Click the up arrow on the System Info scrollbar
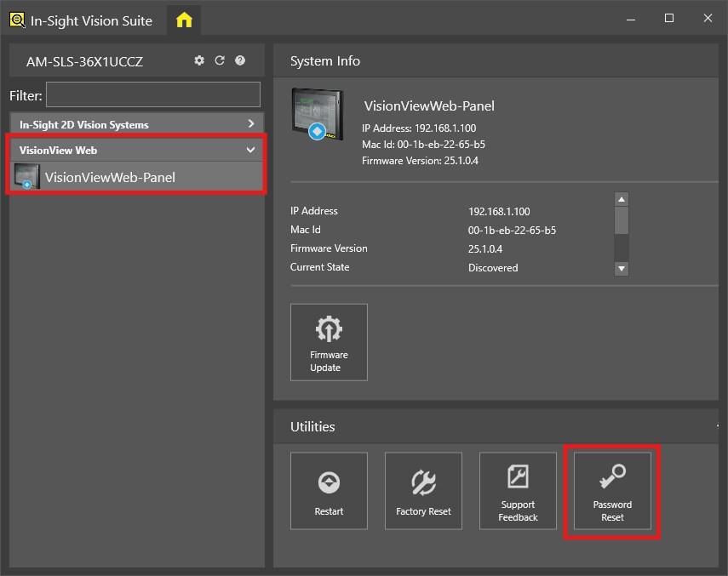Viewport: 728px width, 576px height. 621,197
